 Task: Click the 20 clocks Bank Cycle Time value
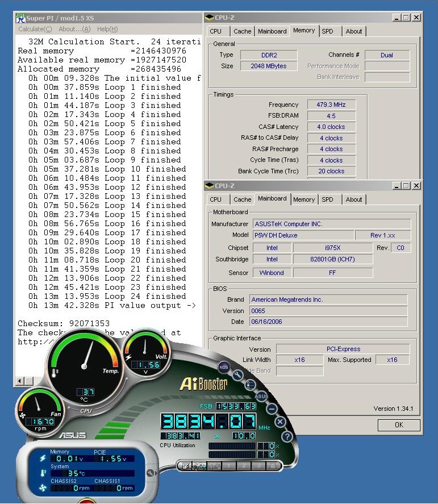click(x=331, y=172)
